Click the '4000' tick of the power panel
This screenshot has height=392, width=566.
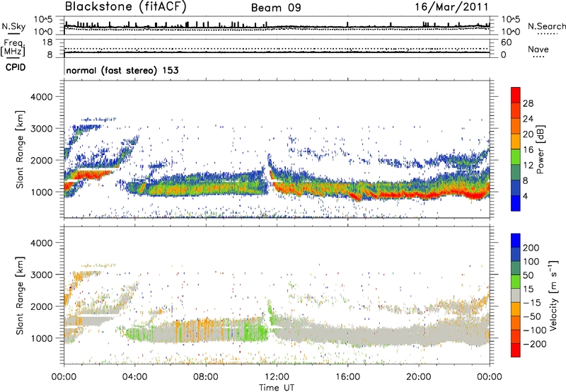tap(42, 97)
